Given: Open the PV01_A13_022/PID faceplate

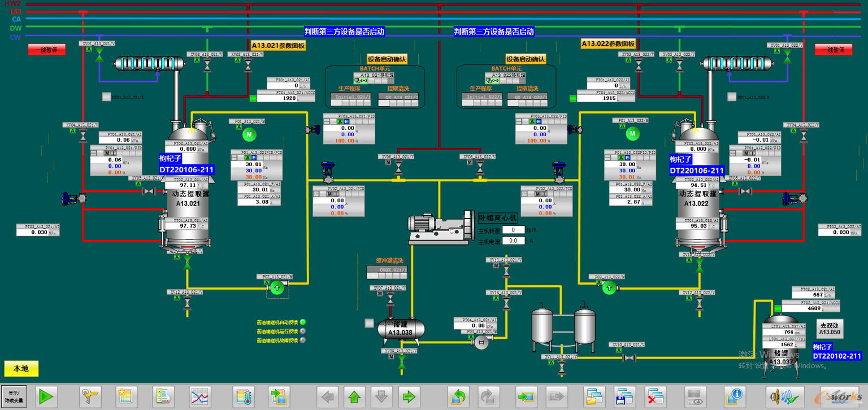Looking at the screenshot, I should click(756, 160).
